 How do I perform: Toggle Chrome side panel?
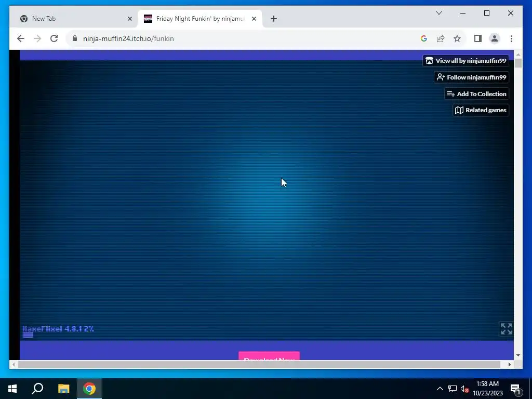pyautogui.click(x=478, y=38)
